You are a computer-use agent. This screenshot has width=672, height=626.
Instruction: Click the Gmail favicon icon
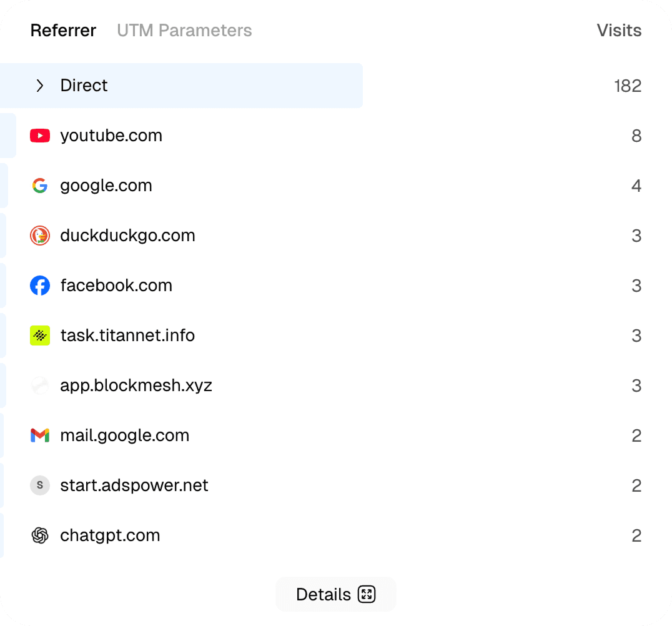click(40, 435)
